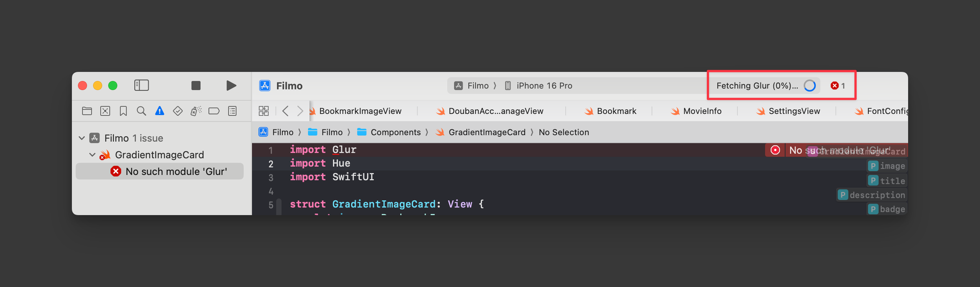Select the No such module 'Glur' issue
Image resolution: width=980 pixels, height=287 pixels.
tap(176, 171)
